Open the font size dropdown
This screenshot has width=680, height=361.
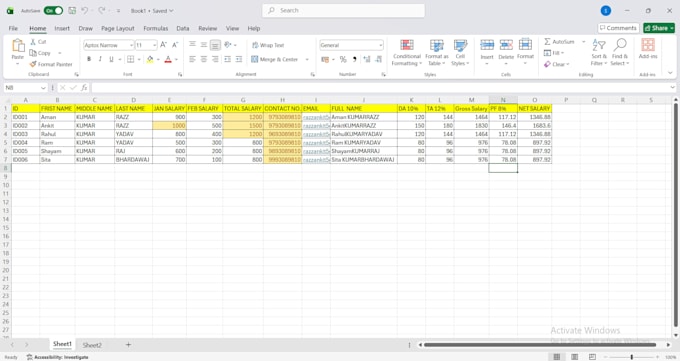(x=154, y=45)
